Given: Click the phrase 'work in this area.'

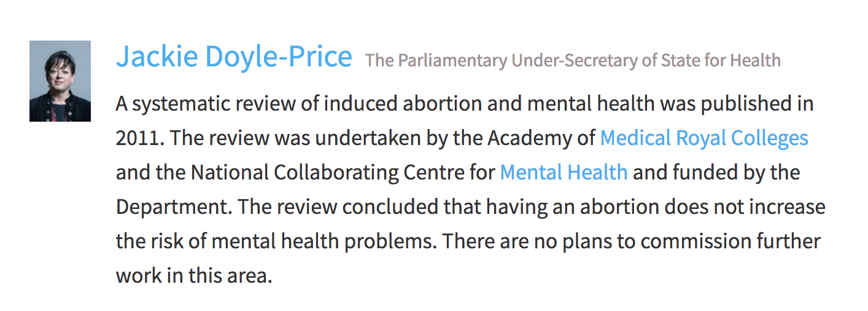Looking at the screenshot, I should click(194, 275).
